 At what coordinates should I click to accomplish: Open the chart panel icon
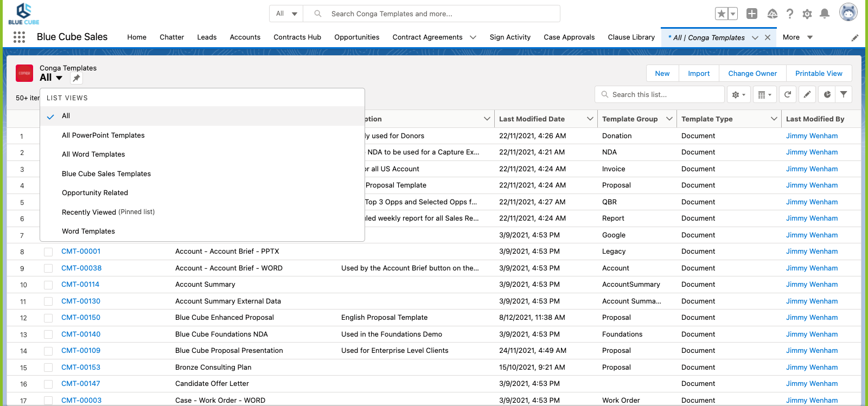click(x=827, y=94)
